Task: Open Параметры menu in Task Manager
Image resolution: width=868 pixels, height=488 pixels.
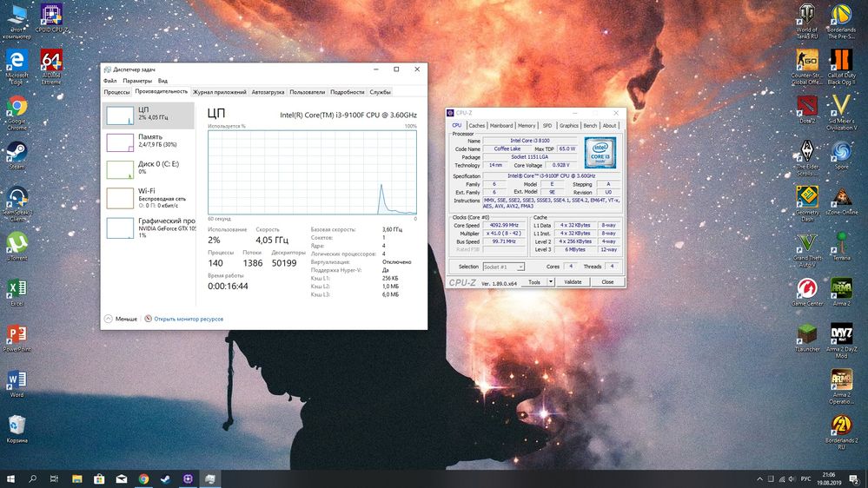Action: 137,81
